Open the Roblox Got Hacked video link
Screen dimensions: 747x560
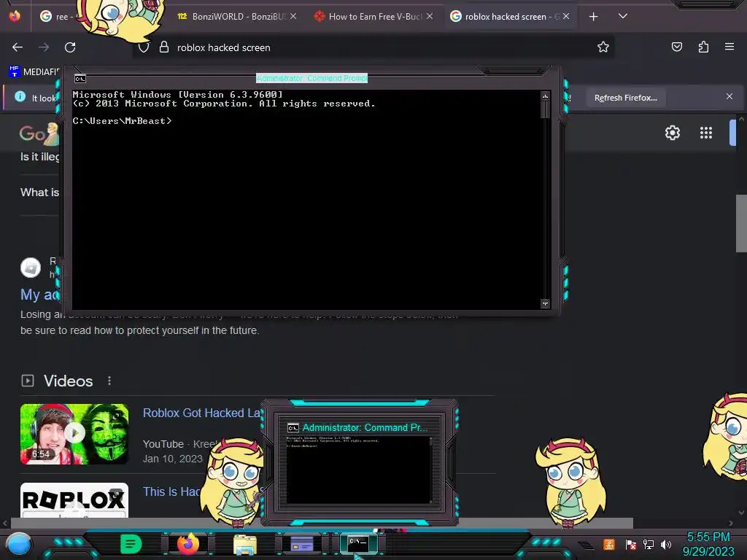[201, 413]
